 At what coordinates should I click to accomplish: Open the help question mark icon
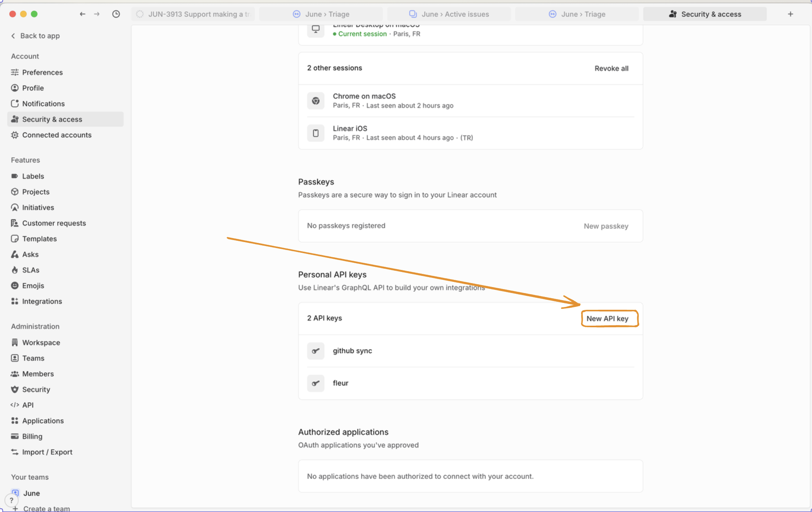(12, 500)
